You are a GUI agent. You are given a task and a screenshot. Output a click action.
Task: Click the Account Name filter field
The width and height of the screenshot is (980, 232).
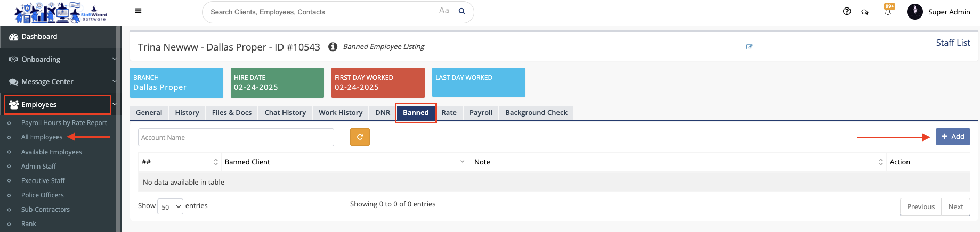tap(236, 137)
